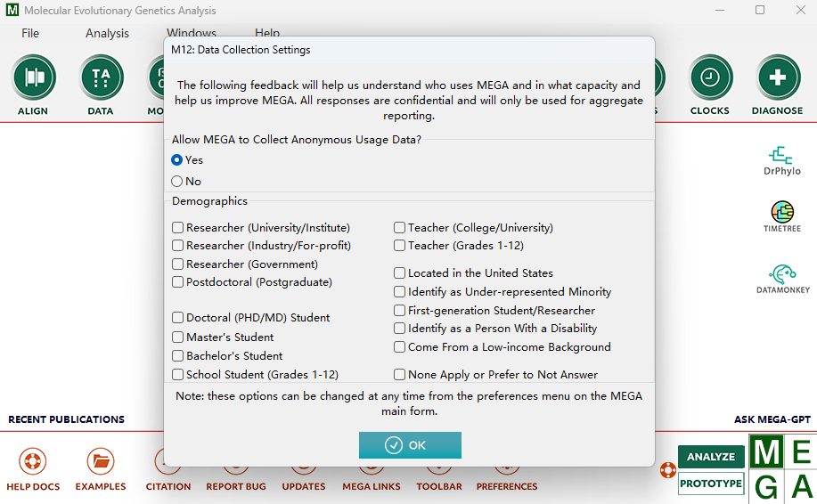Image resolution: width=817 pixels, height=504 pixels.
Task: Click the DATA toolbar icon
Action: pos(101,78)
